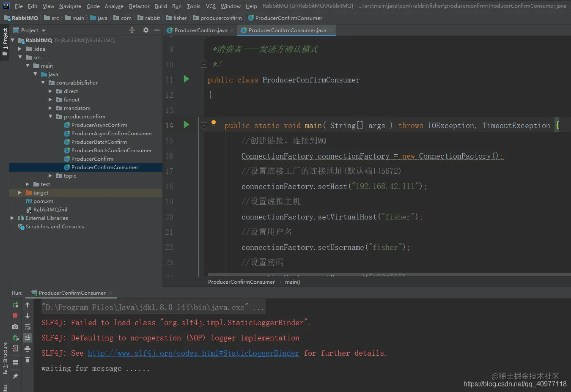Rerun ProducerConfirmConsumer with the green rerun icon

[15, 305]
